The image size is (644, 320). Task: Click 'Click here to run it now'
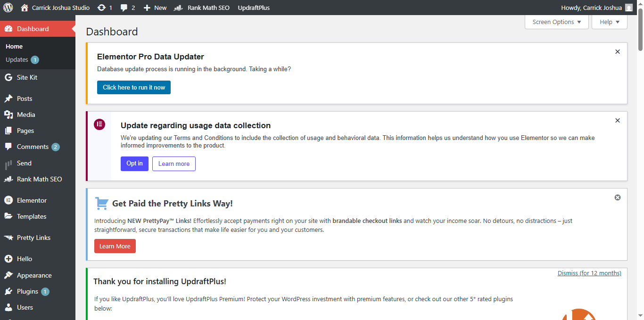133,87
